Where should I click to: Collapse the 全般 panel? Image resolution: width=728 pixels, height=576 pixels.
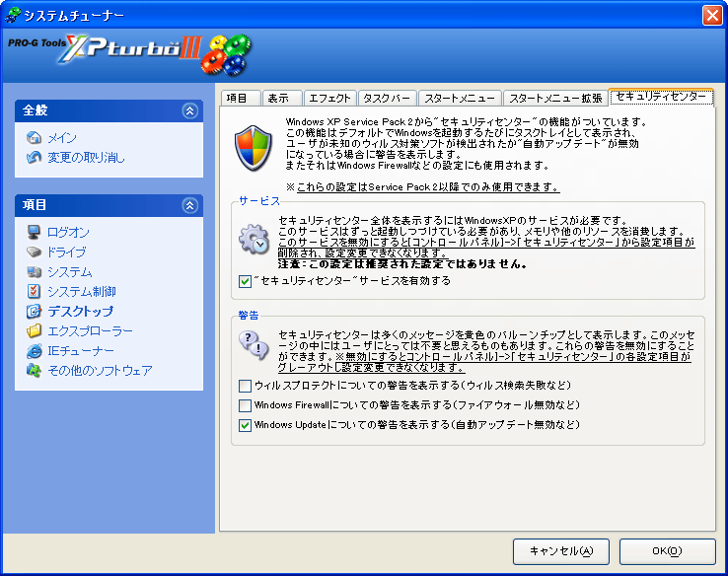pyautogui.click(x=190, y=110)
